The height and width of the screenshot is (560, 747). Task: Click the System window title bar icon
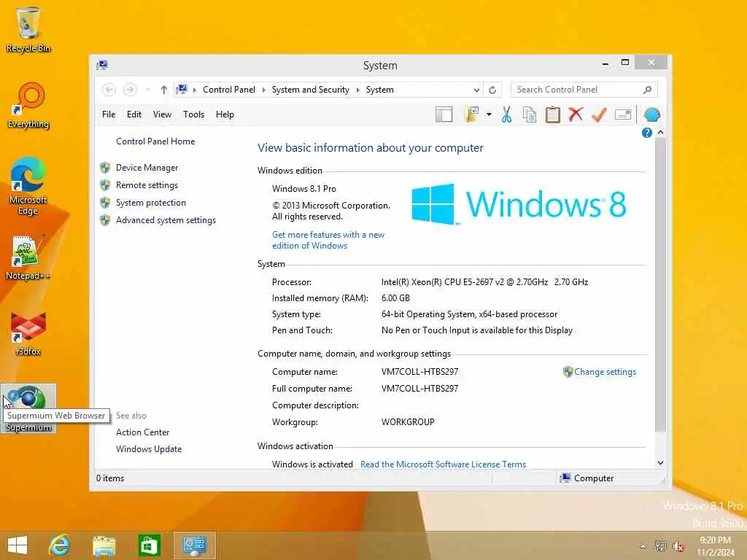102,65
